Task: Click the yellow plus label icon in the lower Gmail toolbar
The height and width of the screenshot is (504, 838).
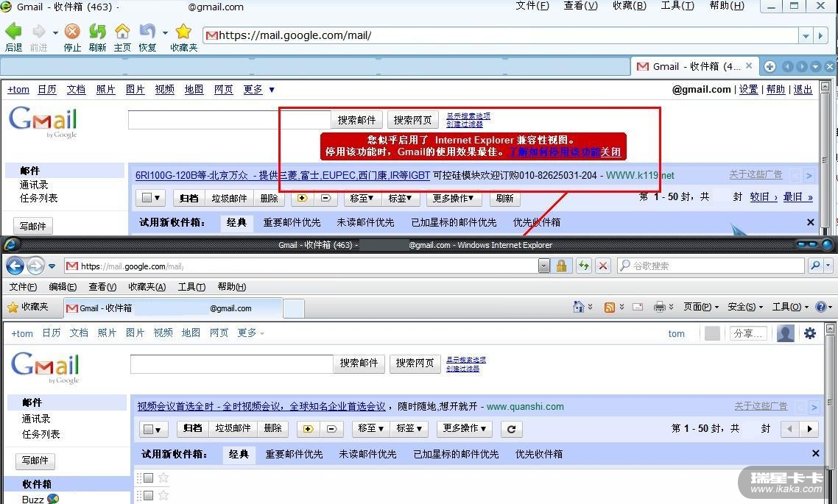Action: pos(308,429)
